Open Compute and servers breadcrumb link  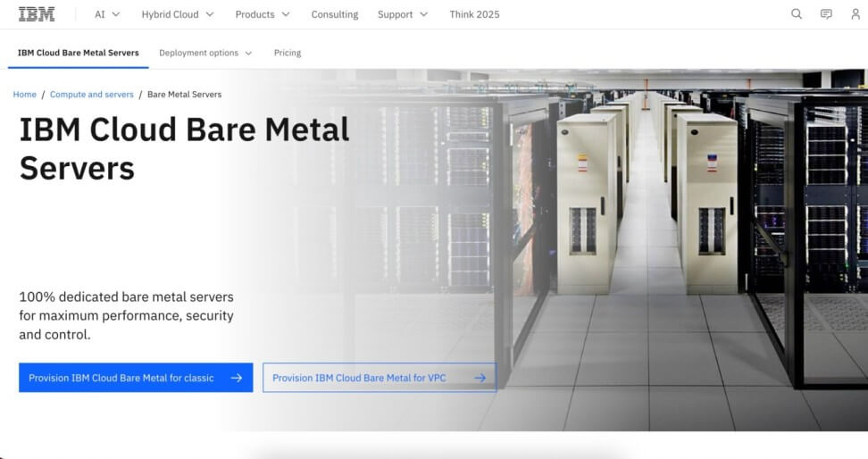coord(92,94)
